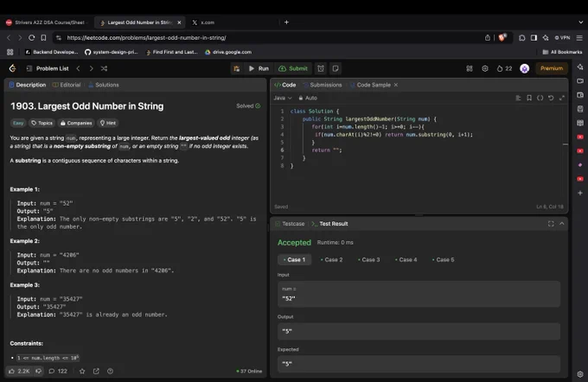Reload the browser page

point(31,38)
